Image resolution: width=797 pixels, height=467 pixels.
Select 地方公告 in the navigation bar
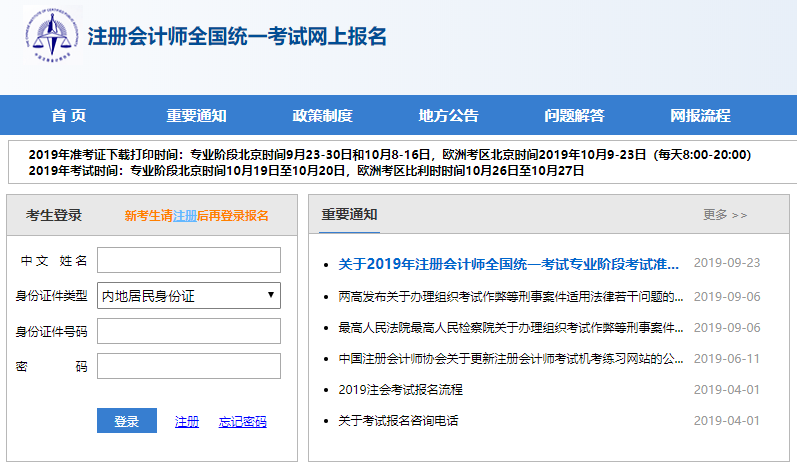coord(448,115)
